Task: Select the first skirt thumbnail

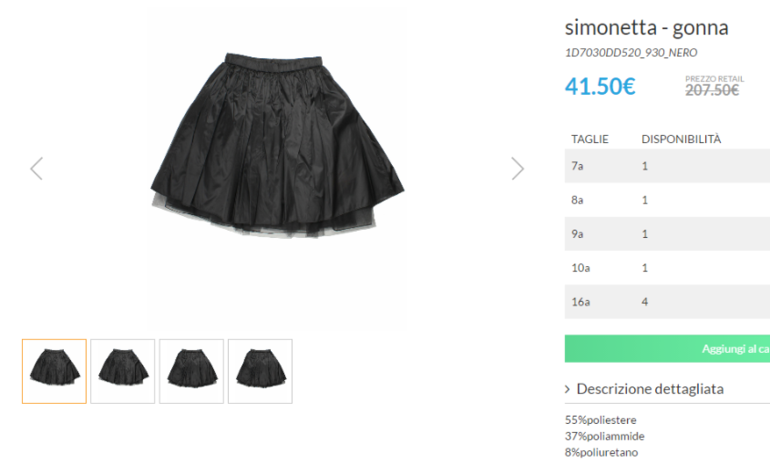Action: (x=54, y=371)
